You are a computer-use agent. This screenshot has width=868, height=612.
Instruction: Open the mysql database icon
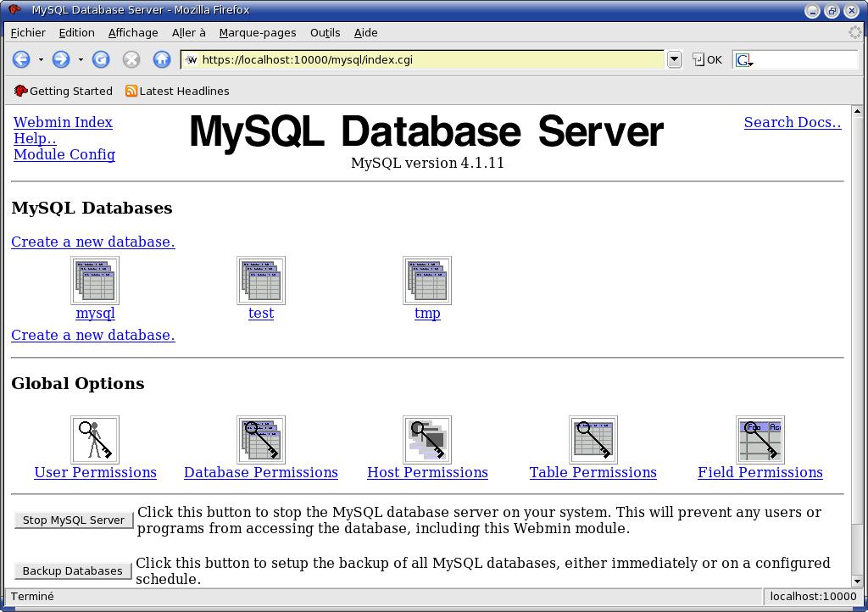click(x=95, y=281)
